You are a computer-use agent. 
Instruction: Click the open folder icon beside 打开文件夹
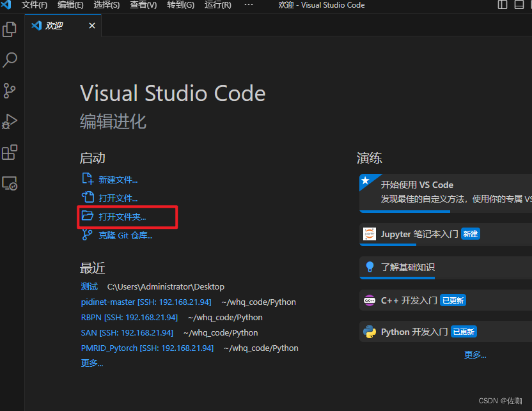(88, 215)
